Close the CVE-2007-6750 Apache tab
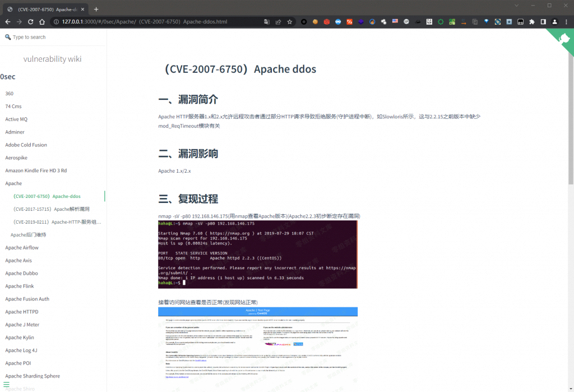The height and width of the screenshot is (392, 574). pos(83,9)
